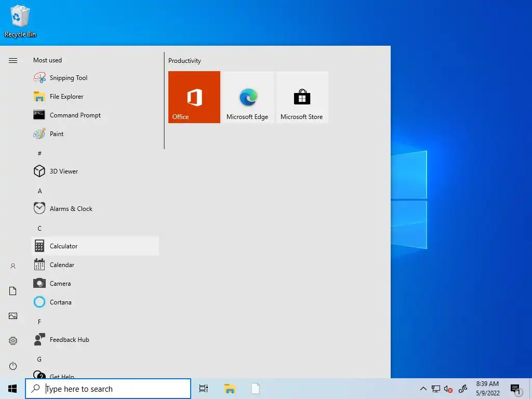Open the notification Action Center
The image size is (532, 399).
(x=516, y=389)
